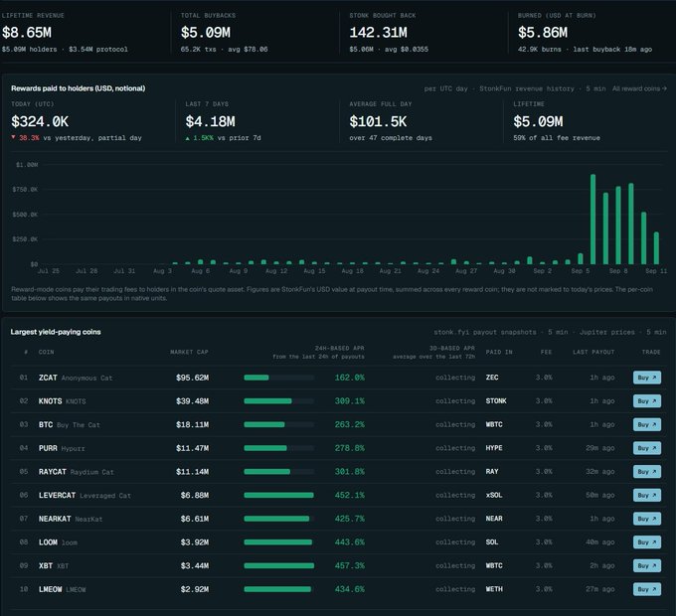Buy the BTC Buy The Cat coin
Viewport: 676px width, 616px height.
click(647, 424)
